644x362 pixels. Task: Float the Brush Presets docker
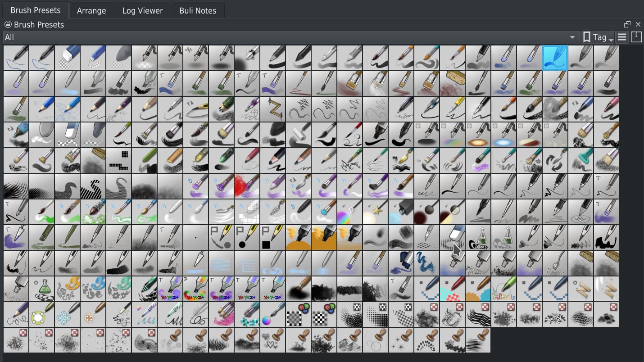pos(627,24)
